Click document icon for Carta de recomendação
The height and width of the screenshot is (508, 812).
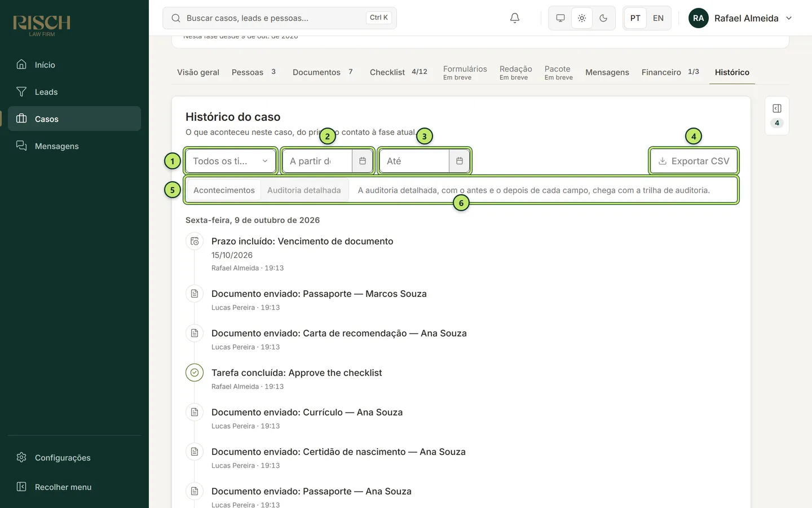point(195,333)
